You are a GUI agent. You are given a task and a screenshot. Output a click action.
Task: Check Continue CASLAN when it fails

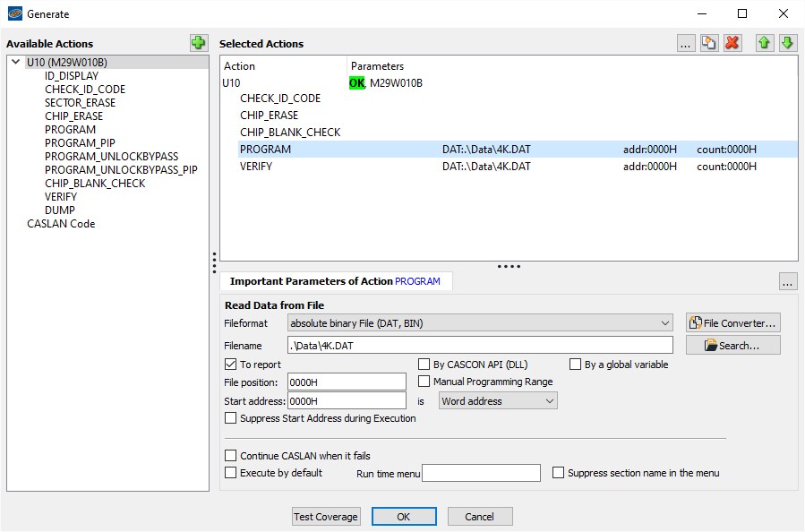coord(230,456)
